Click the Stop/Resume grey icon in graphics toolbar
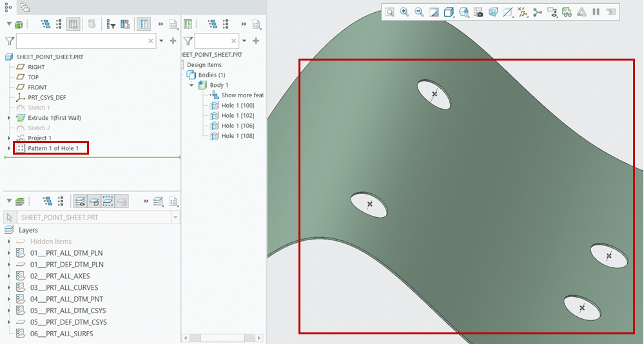 point(610,12)
